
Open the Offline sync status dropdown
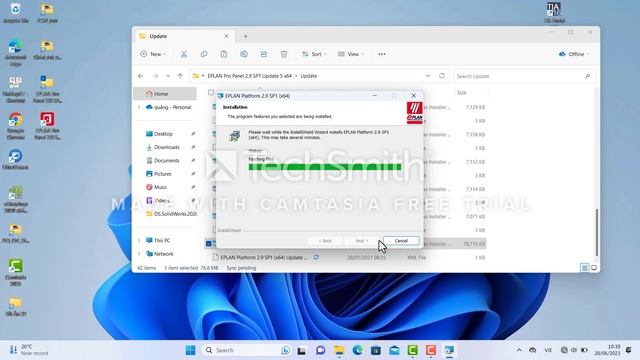574,54
